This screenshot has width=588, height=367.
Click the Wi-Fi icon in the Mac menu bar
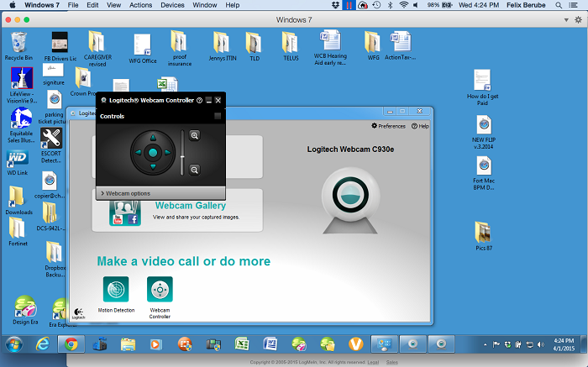[403, 5]
